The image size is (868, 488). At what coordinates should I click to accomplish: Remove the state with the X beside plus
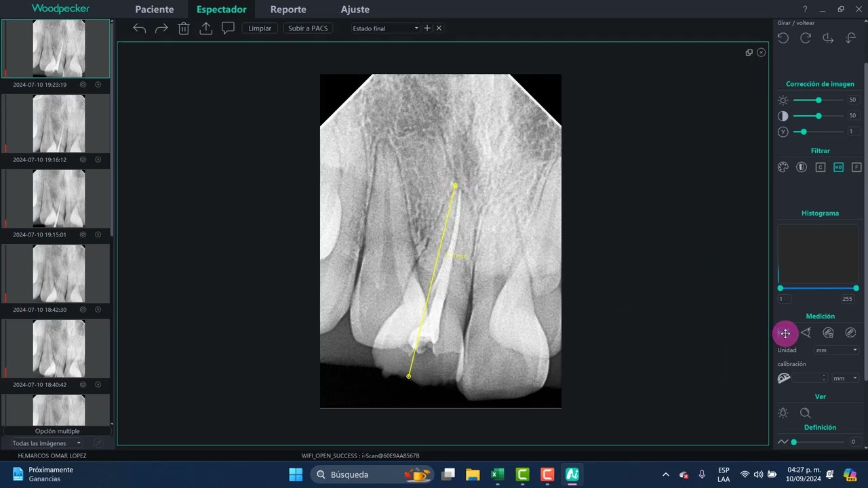coord(439,28)
